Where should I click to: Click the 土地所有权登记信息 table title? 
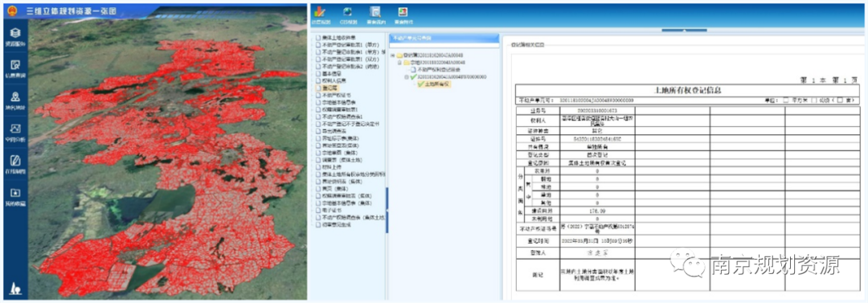coord(687,90)
